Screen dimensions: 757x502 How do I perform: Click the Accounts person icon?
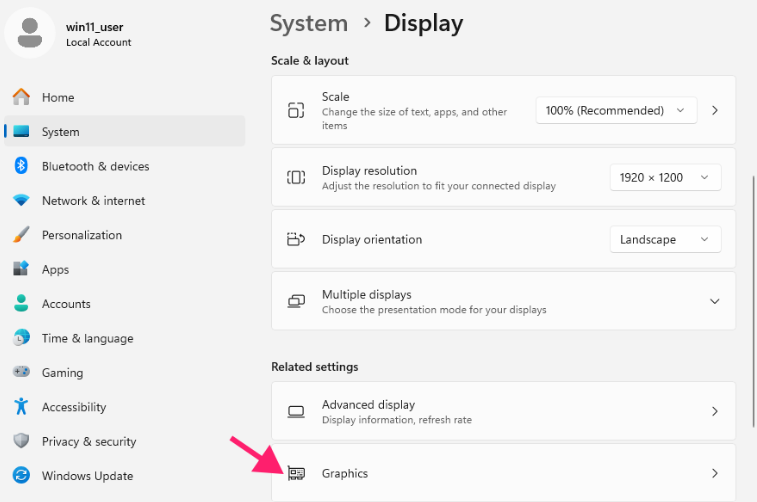[x=21, y=303]
